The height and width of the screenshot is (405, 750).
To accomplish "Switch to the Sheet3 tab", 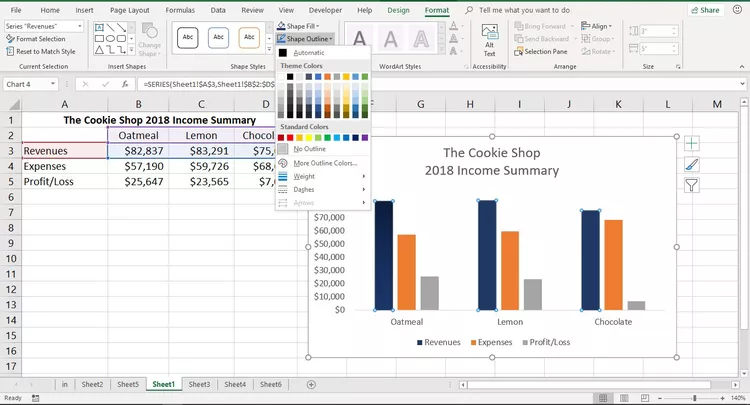I will pos(199,384).
